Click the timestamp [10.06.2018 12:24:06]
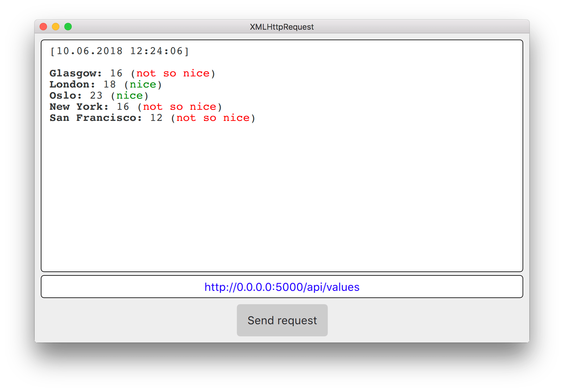This screenshot has height=392, width=564. coord(119,51)
